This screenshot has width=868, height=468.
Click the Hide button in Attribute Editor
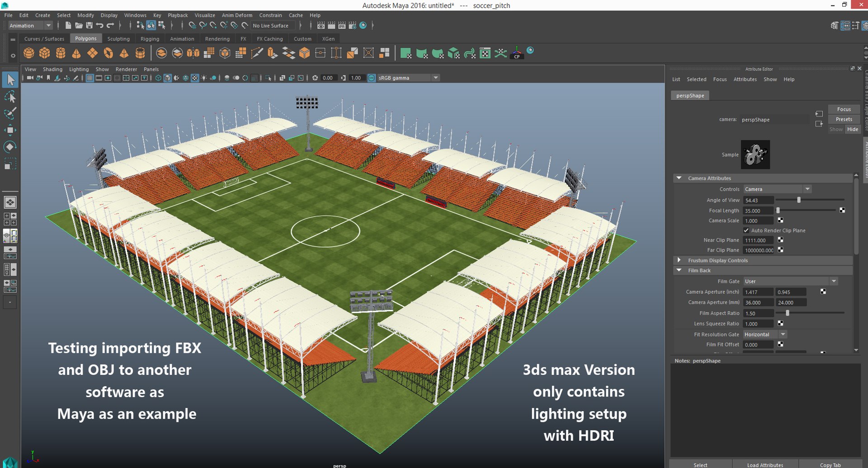coord(853,129)
